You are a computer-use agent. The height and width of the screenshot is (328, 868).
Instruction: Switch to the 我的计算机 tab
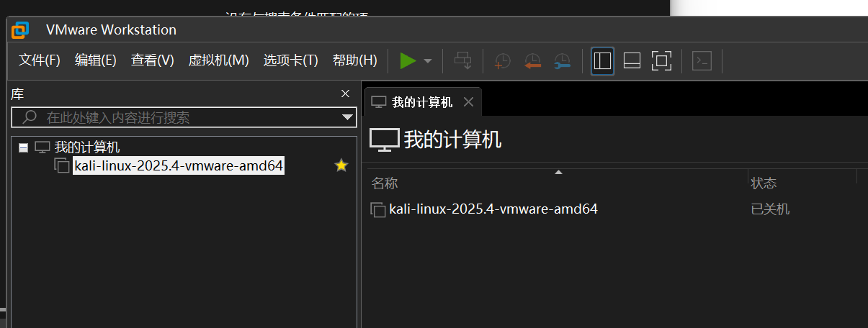point(422,102)
